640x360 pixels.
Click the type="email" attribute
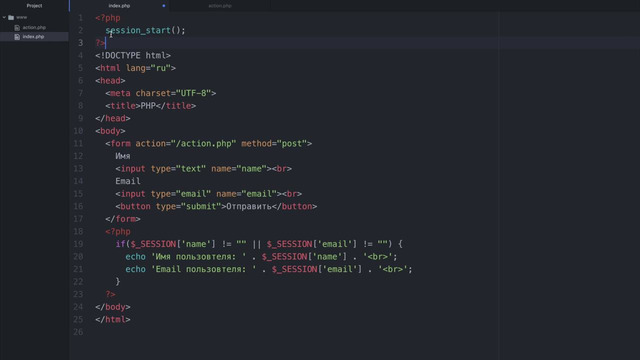point(181,194)
